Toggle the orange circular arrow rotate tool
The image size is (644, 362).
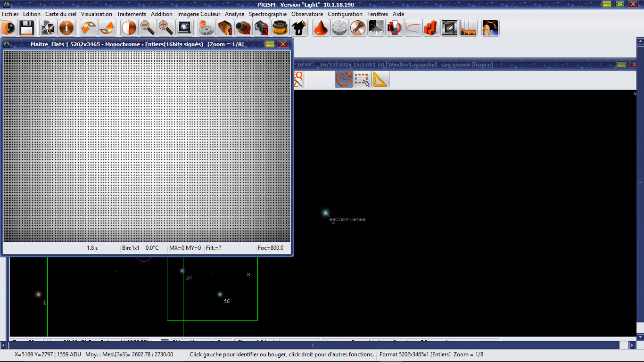344,80
